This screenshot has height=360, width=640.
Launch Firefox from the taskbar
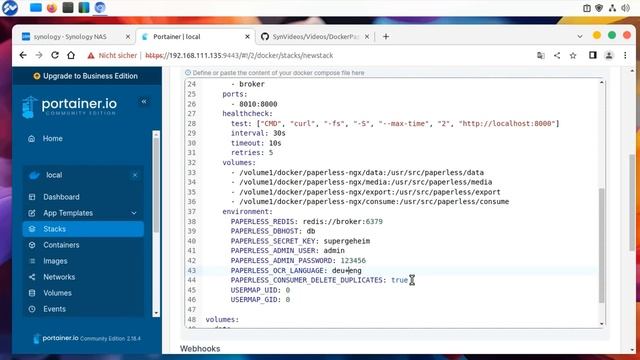52,8
